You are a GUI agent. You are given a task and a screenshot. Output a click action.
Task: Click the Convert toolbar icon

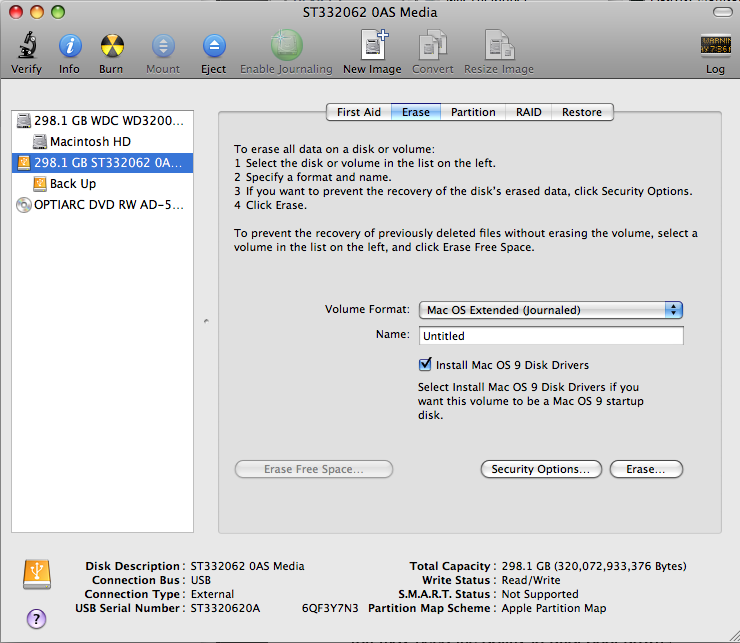click(x=433, y=45)
